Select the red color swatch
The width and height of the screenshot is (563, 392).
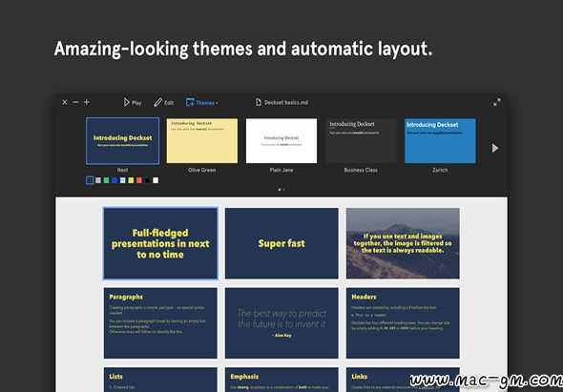coord(139,180)
